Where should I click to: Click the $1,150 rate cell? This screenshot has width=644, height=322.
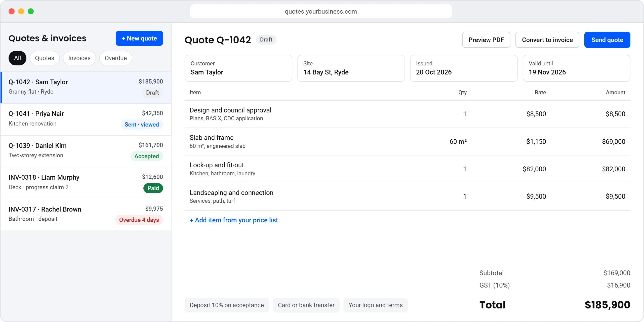pyautogui.click(x=536, y=142)
